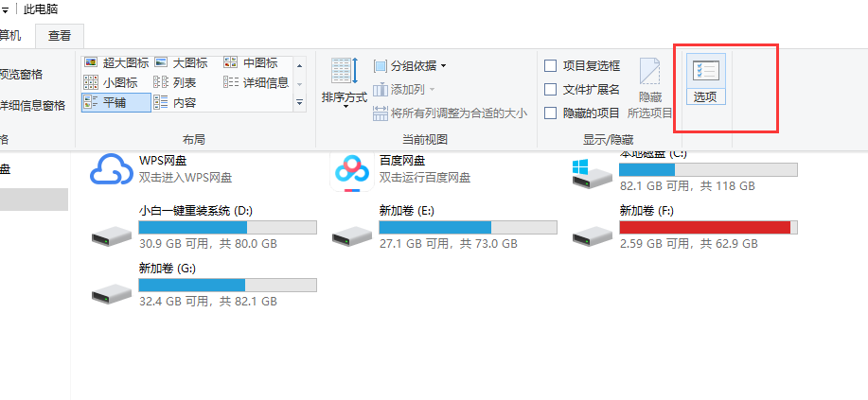Viewport: 868px width, 400px height.
Task: Select the 小白一键重装系统 (D:) drive icon
Action: click(x=112, y=235)
